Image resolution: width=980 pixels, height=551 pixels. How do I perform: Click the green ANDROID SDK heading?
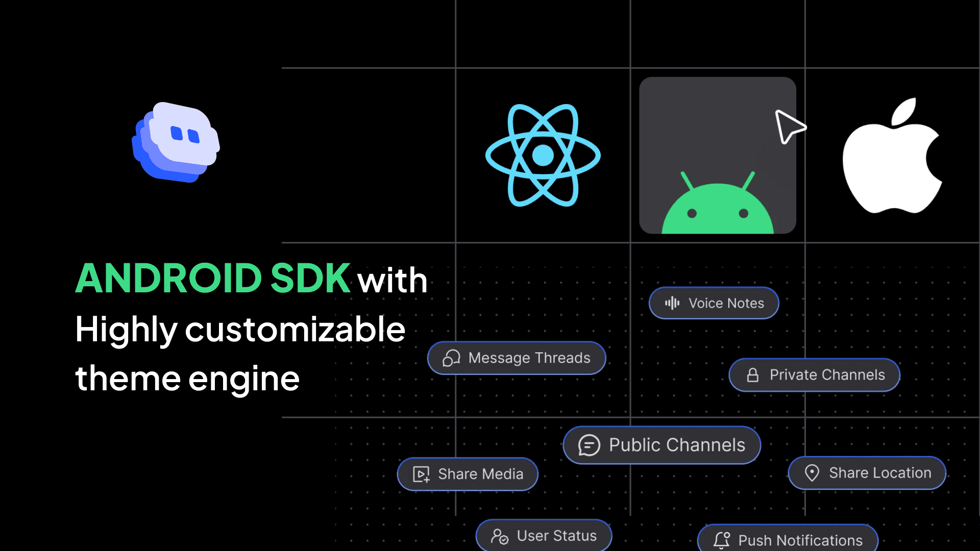point(213,279)
